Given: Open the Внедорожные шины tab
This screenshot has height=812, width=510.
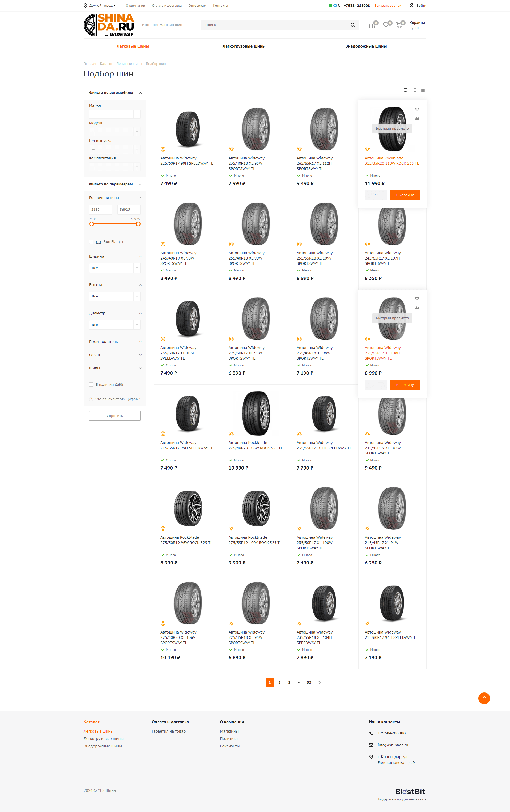Looking at the screenshot, I should pyautogui.click(x=366, y=46).
